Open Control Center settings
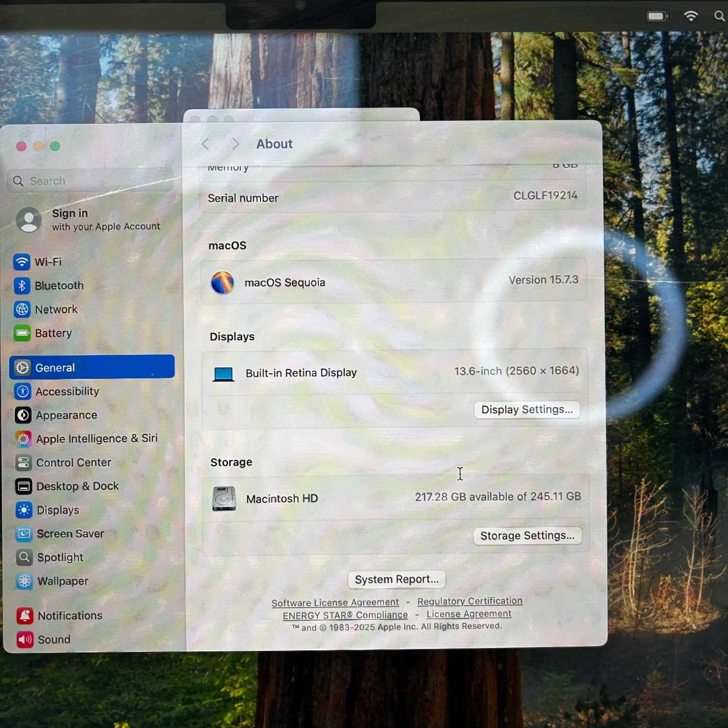Screen dimensions: 728x728 (x=73, y=463)
